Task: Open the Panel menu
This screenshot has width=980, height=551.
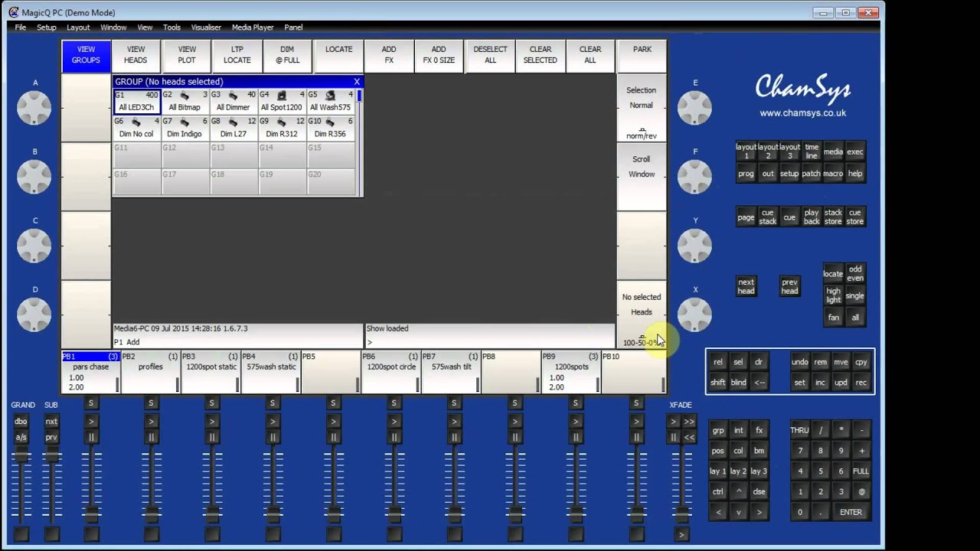Action: click(x=293, y=28)
